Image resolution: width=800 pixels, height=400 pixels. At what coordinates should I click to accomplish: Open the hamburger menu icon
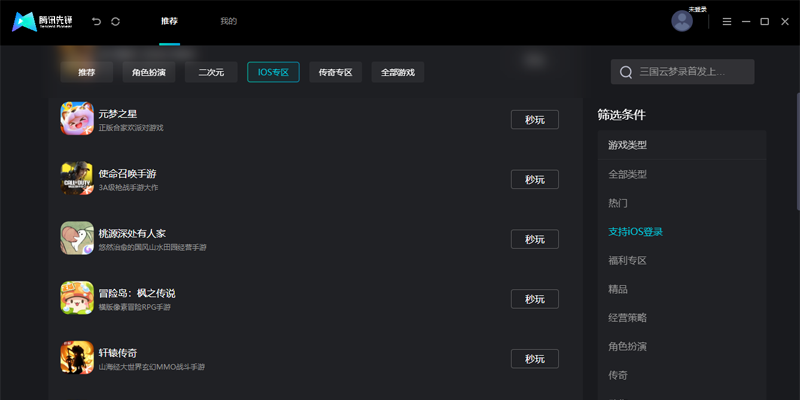click(x=727, y=21)
